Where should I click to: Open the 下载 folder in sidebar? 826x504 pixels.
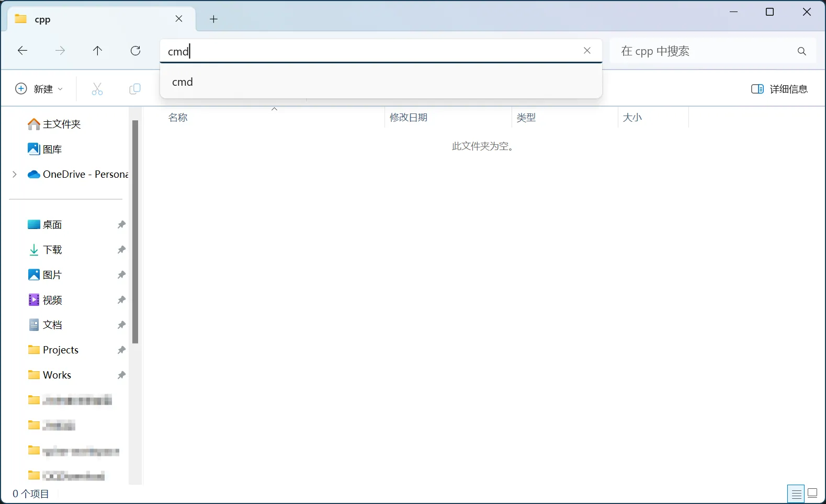(x=52, y=250)
